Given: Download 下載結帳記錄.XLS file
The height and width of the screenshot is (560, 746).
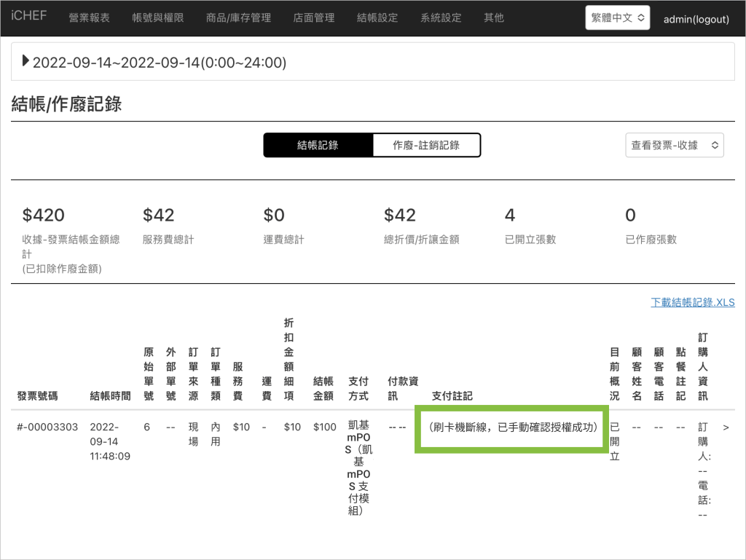Looking at the screenshot, I should click(x=692, y=302).
